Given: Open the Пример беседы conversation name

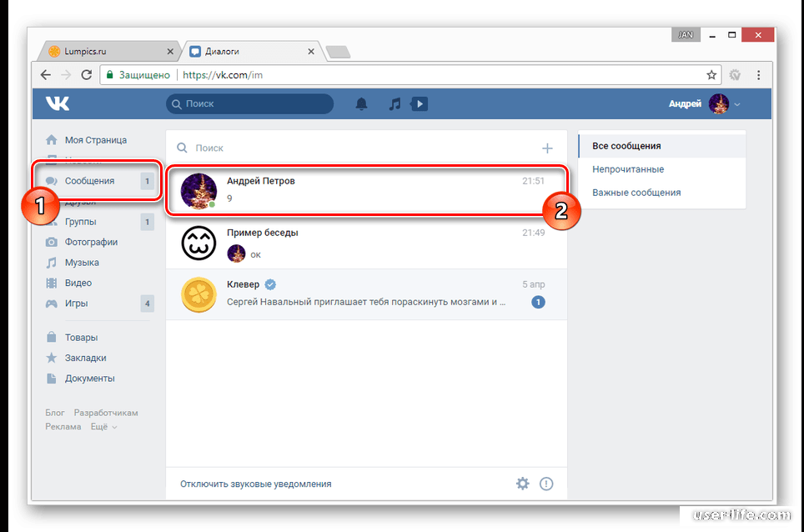Looking at the screenshot, I should (263, 233).
